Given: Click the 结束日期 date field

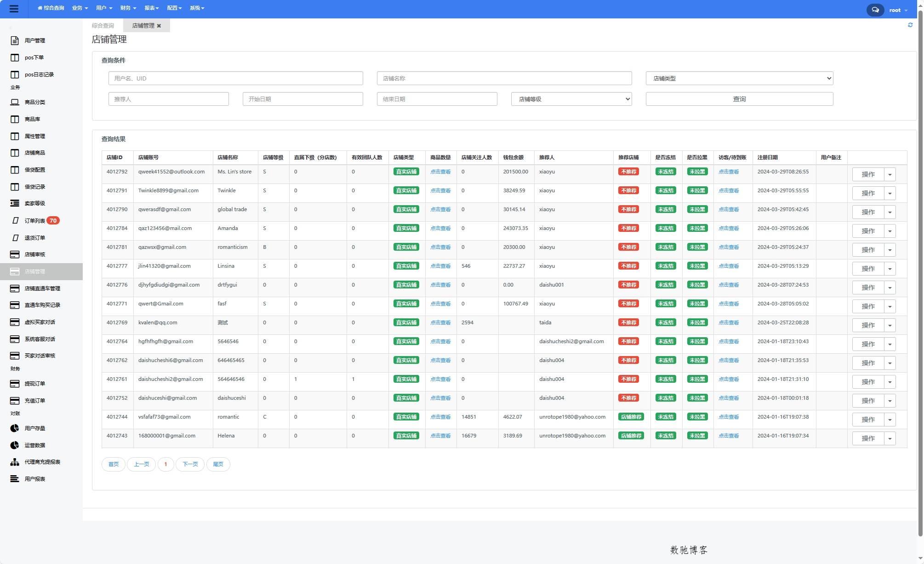Looking at the screenshot, I should tap(437, 99).
